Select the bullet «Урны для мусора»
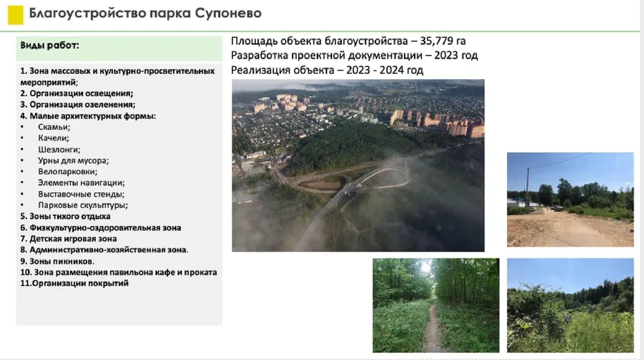Image resolution: width=644 pixels, height=360 pixels. (x=73, y=160)
